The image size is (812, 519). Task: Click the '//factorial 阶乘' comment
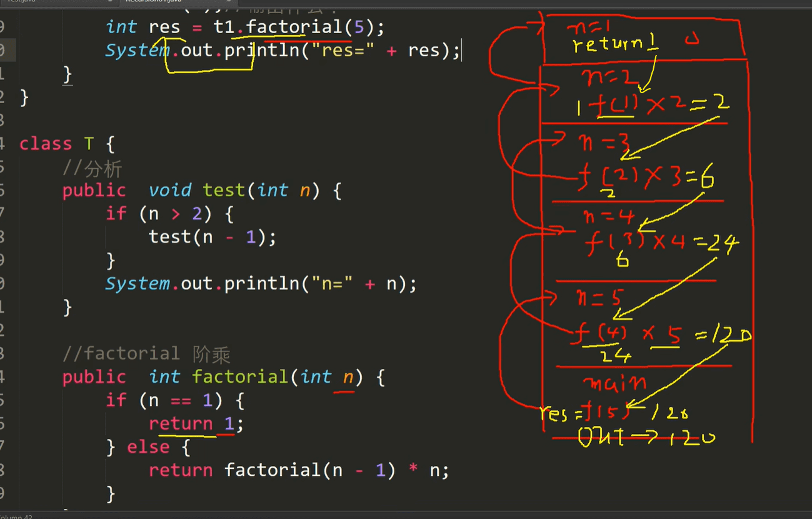[x=146, y=354]
